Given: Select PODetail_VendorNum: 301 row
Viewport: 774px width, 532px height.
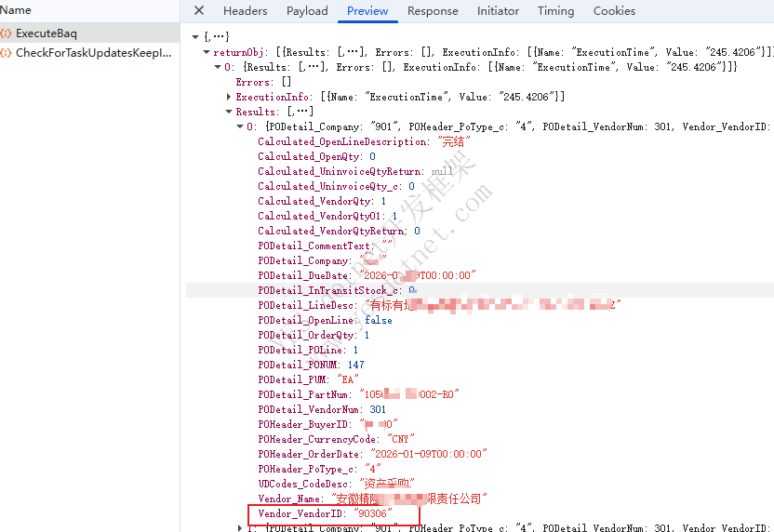Looking at the screenshot, I should click(x=322, y=409).
